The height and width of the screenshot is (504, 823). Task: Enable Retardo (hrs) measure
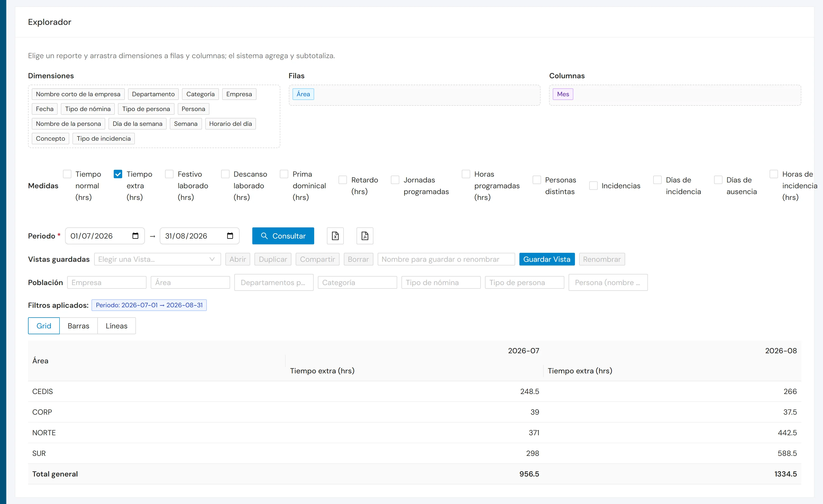[x=343, y=180]
